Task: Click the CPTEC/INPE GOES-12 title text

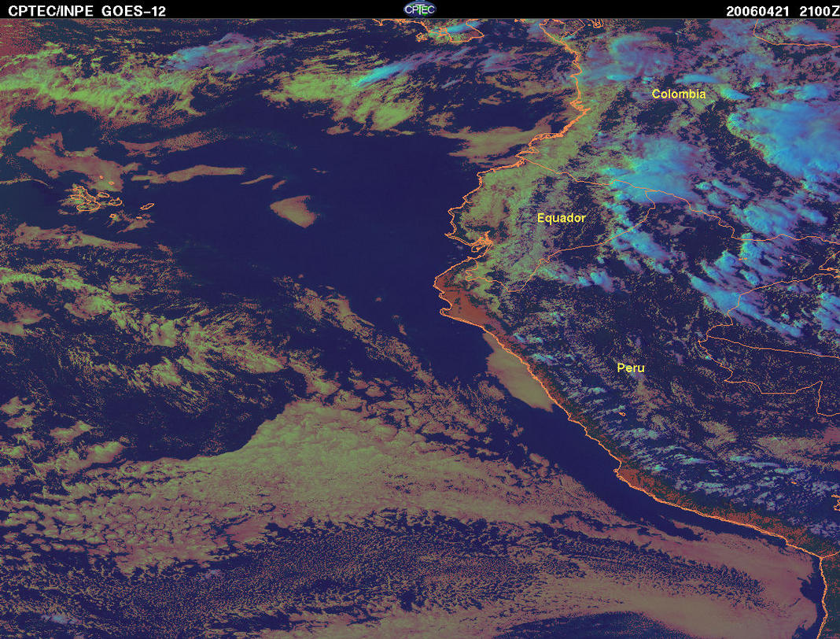Action: click(x=87, y=11)
